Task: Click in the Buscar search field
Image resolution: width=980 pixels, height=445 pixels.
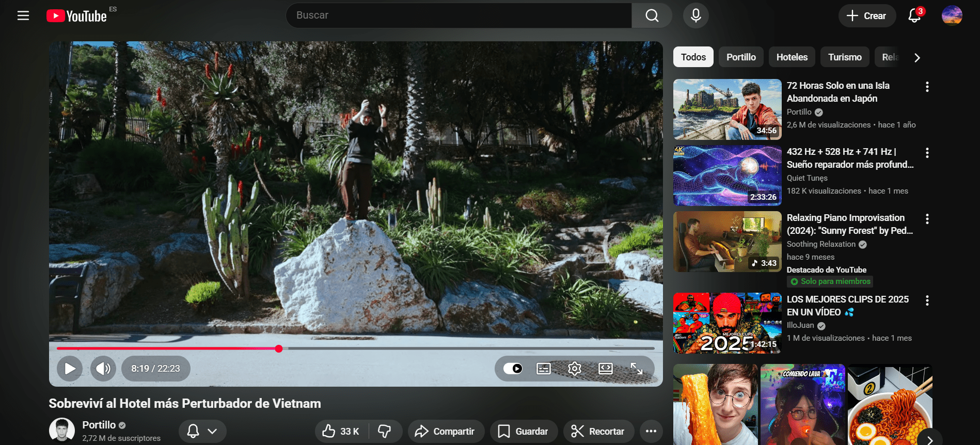Action: pyautogui.click(x=460, y=15)
